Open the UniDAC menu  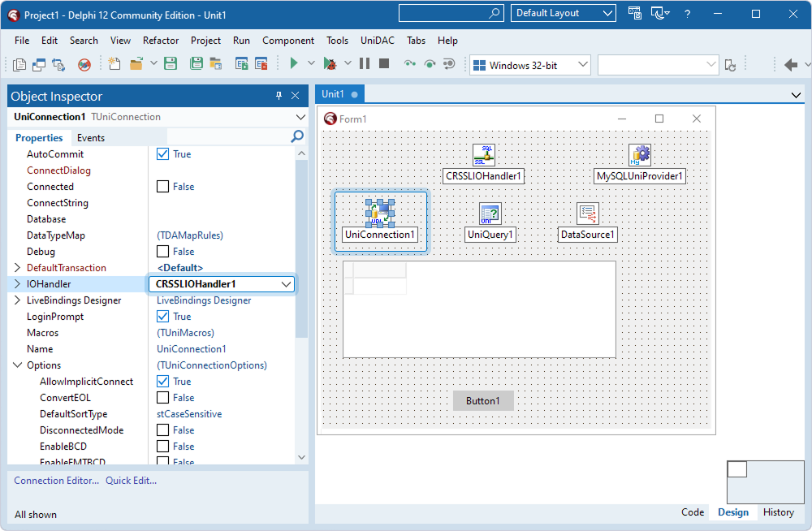pyautogui.click(x=378, y=41)
